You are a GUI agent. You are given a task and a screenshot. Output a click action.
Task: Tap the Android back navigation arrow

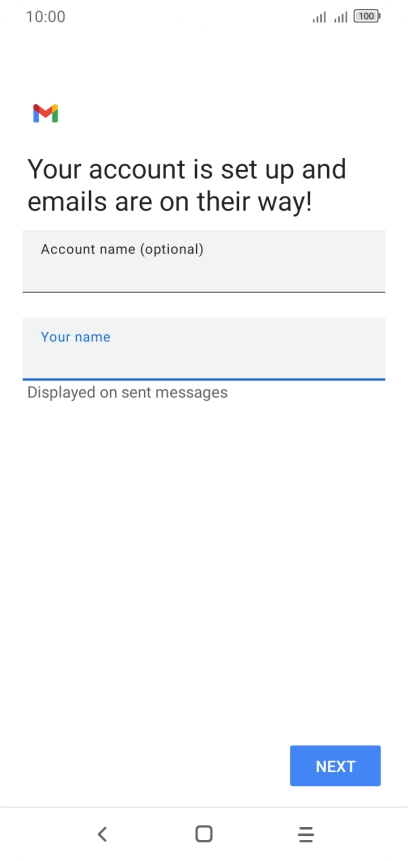tap(102, 834)
